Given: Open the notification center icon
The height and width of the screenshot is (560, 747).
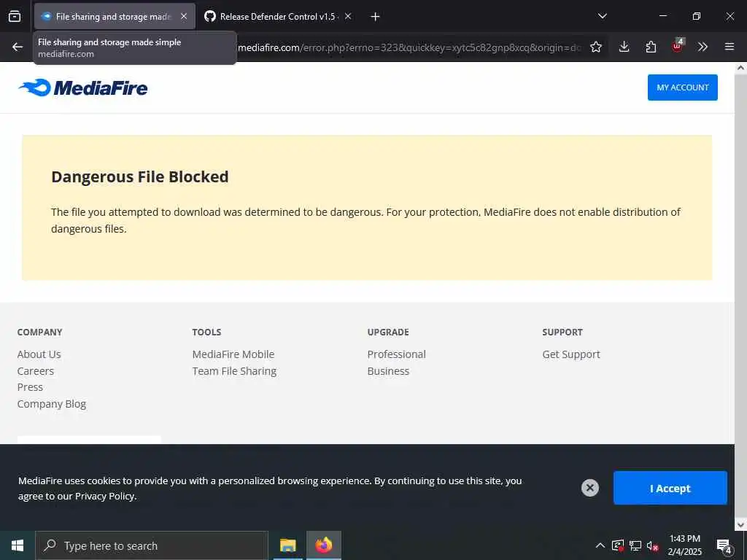Looking at the screenshot, I should [724, 545].
